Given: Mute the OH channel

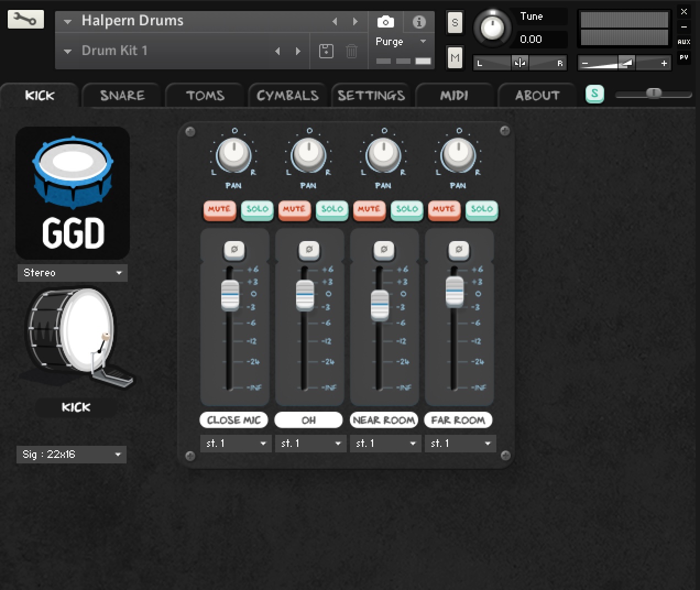Looking at the screenshot, I should (294, 210).
